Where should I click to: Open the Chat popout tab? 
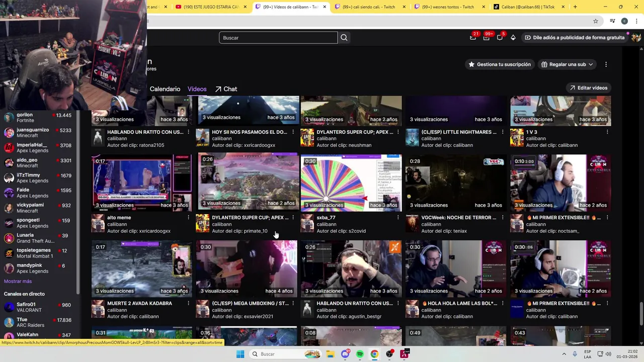(x=226, y=89)
